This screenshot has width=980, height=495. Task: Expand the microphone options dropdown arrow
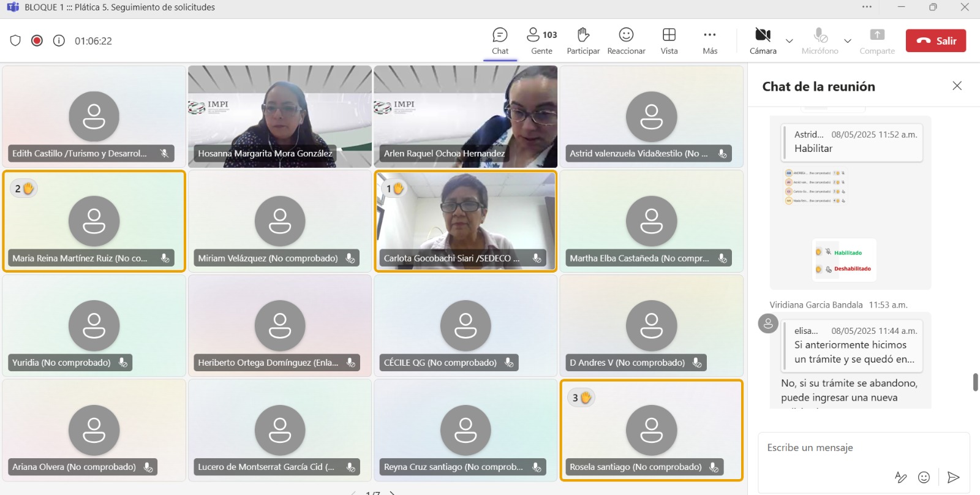tap(848, 41)
